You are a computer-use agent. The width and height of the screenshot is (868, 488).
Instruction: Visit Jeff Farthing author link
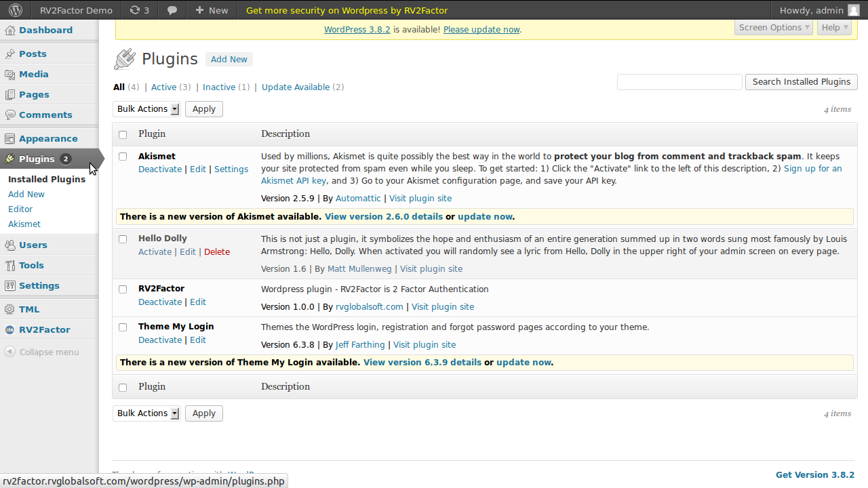(x=360, y=344)
